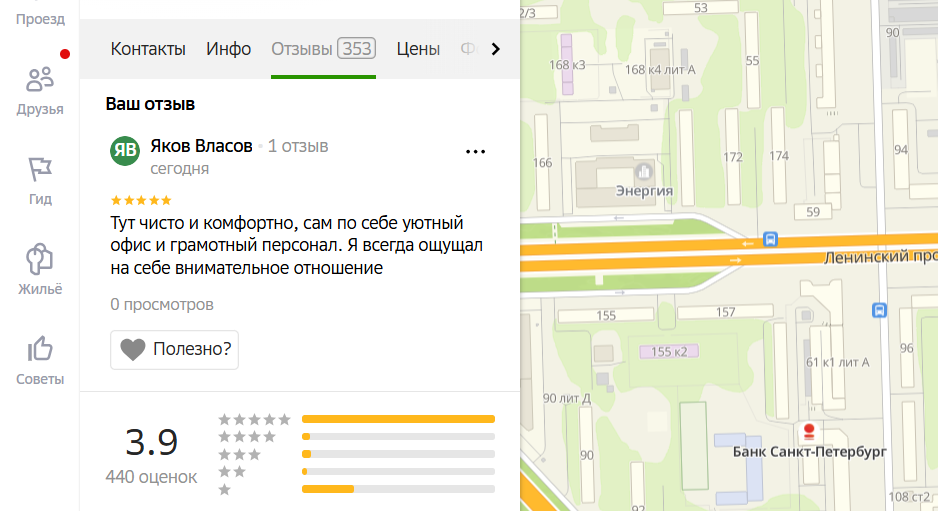Click the Энергия map label

pos(644,191)
